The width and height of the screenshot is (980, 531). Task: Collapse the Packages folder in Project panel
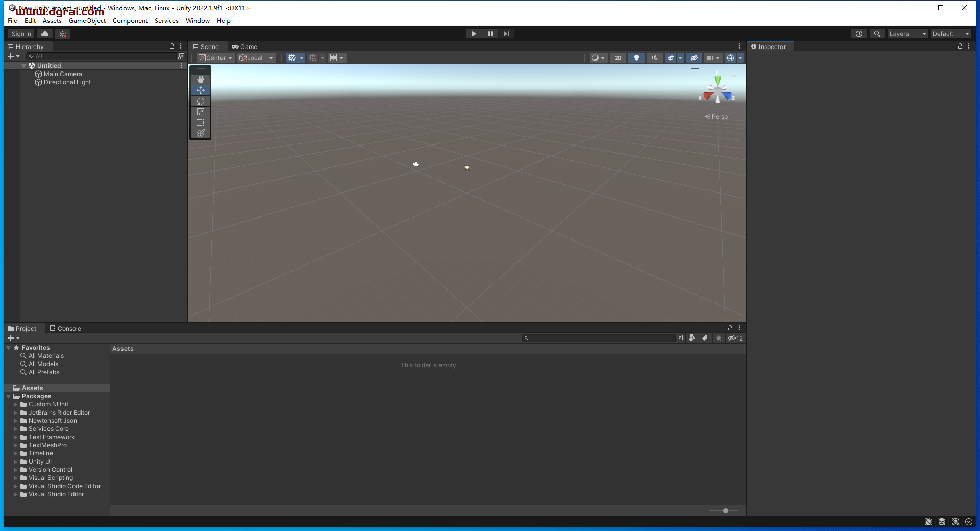[x=8, y=396]
